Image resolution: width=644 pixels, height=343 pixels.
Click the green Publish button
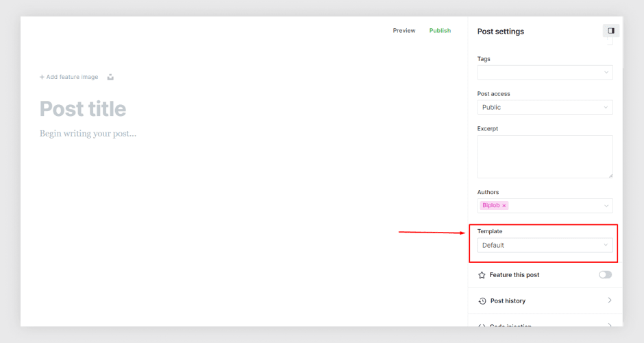pos(440,31)
